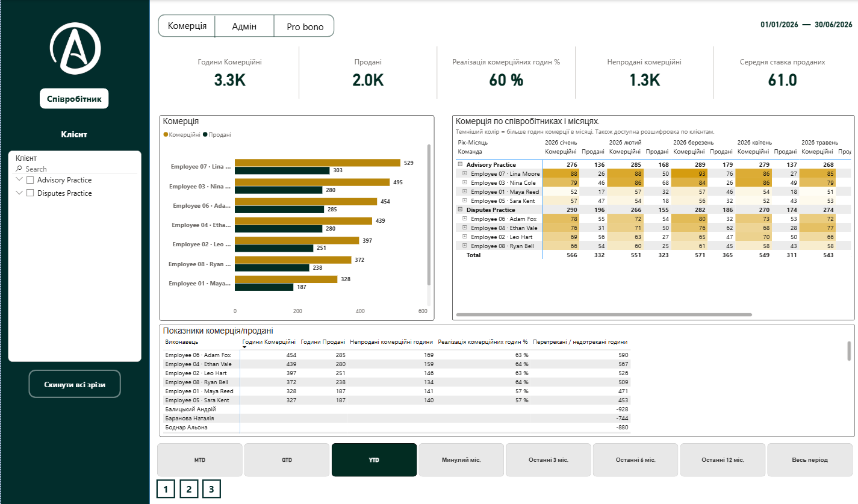The image size is (858, 504).
Task: Go to page 3 button
Action: coord(211,489)
